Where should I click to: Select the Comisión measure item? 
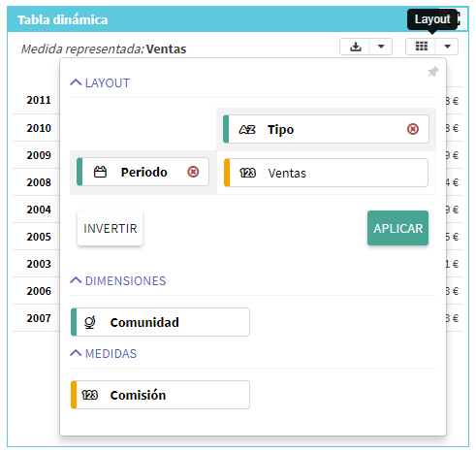160,395
